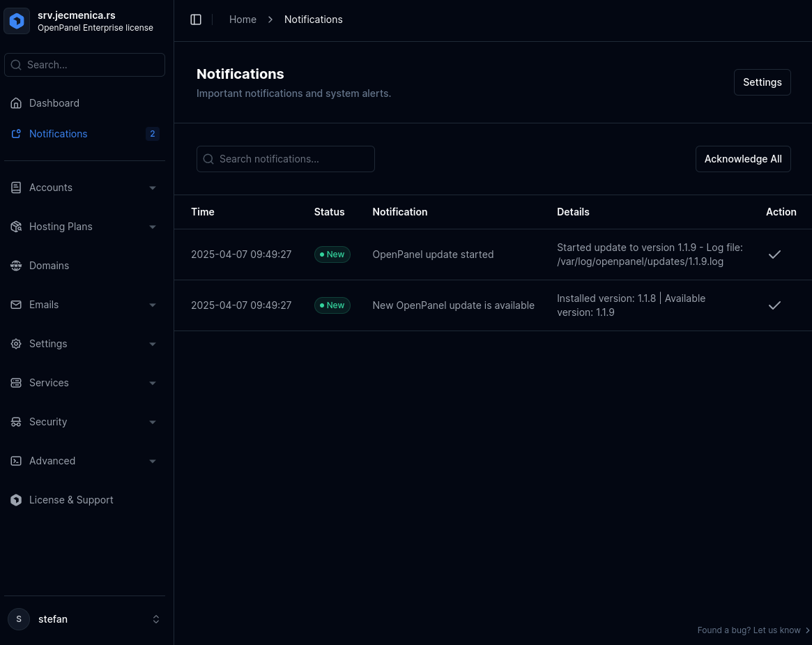
Task: Click the Search notifications input field
Action: (x=286, y=159)
